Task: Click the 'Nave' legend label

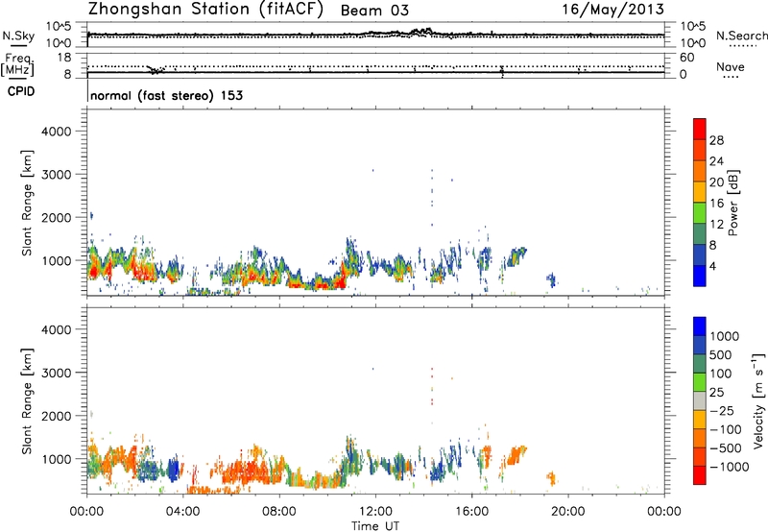Action: (731, 67)
